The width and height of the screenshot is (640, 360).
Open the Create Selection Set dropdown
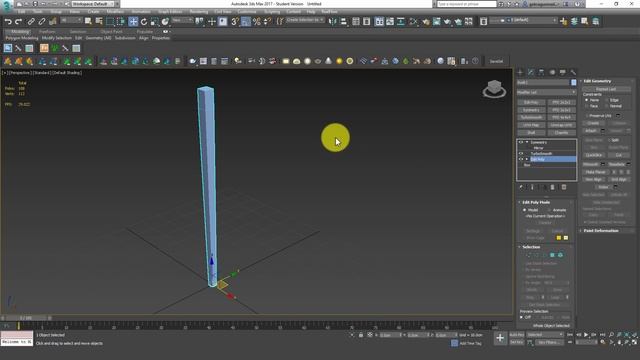[x=305, y=20]
